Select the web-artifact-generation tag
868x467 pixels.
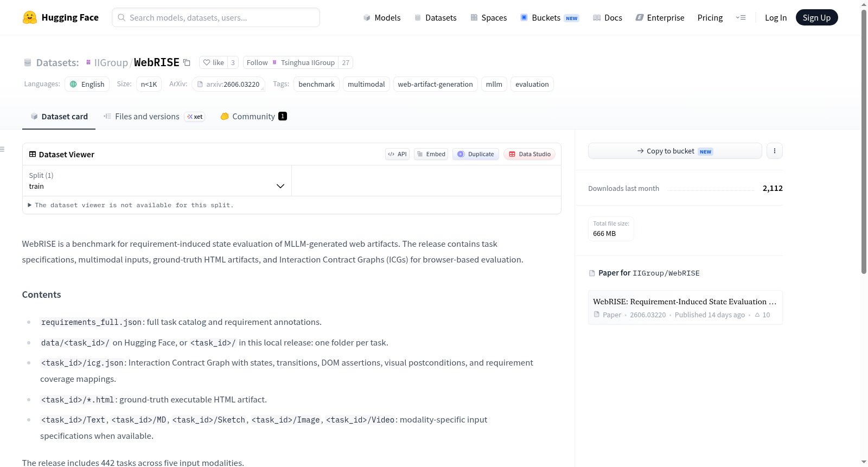click(435, 84)
